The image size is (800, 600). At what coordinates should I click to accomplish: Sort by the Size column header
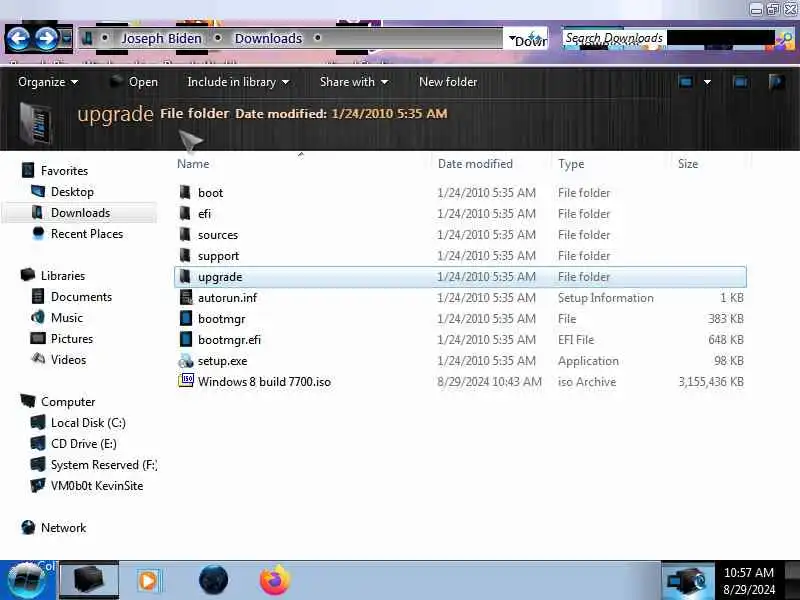click(x=688, y=164)
